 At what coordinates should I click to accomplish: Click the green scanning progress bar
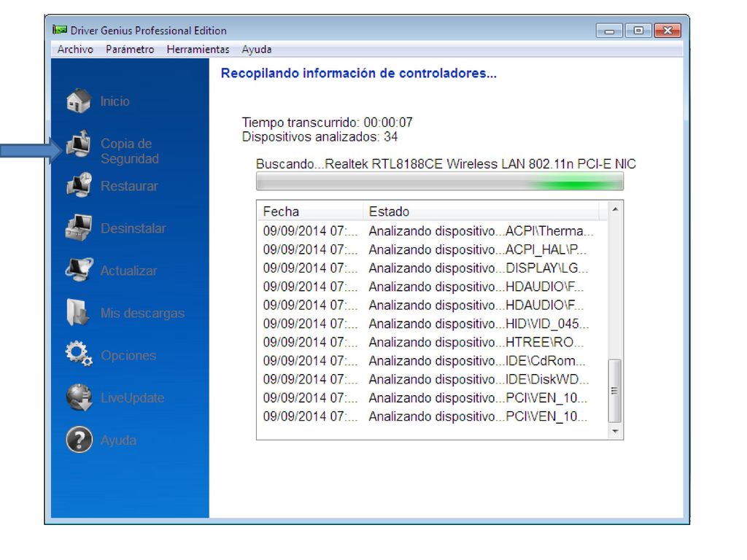[440, 182]
